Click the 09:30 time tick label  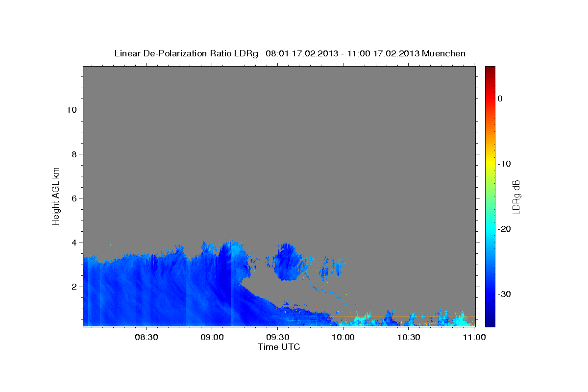click(278, 337)
